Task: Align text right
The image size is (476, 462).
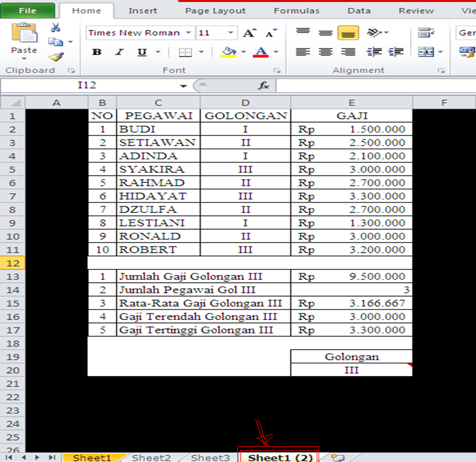Action: point(348,52)
